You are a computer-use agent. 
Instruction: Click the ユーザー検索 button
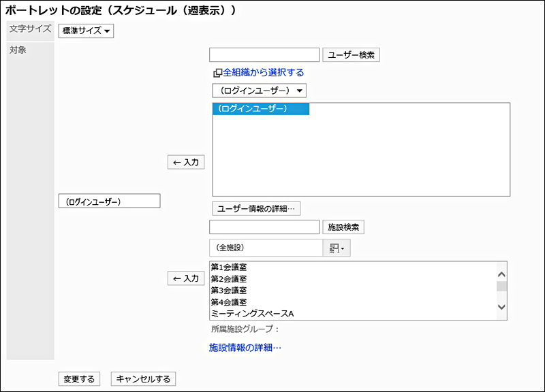click(351, 55)
